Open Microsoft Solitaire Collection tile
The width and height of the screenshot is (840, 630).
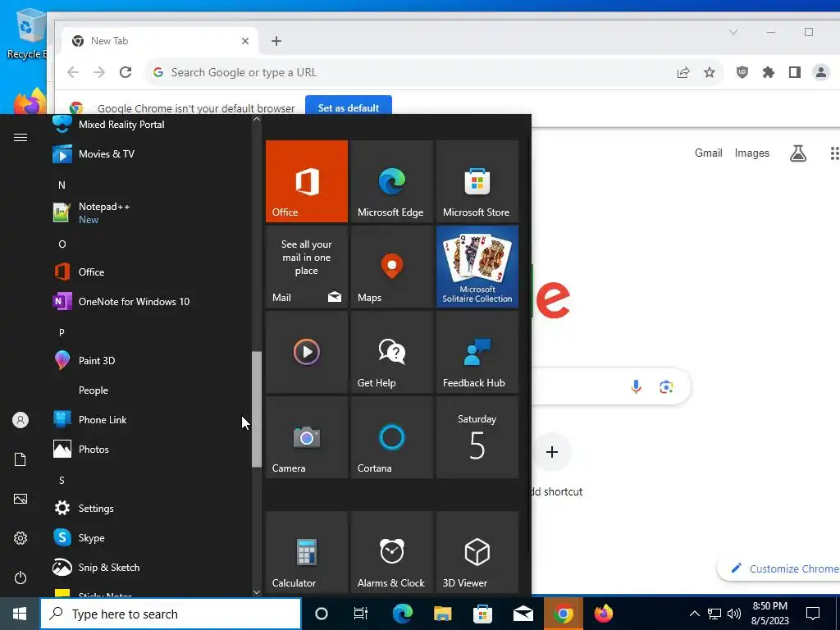click(477, 267)
